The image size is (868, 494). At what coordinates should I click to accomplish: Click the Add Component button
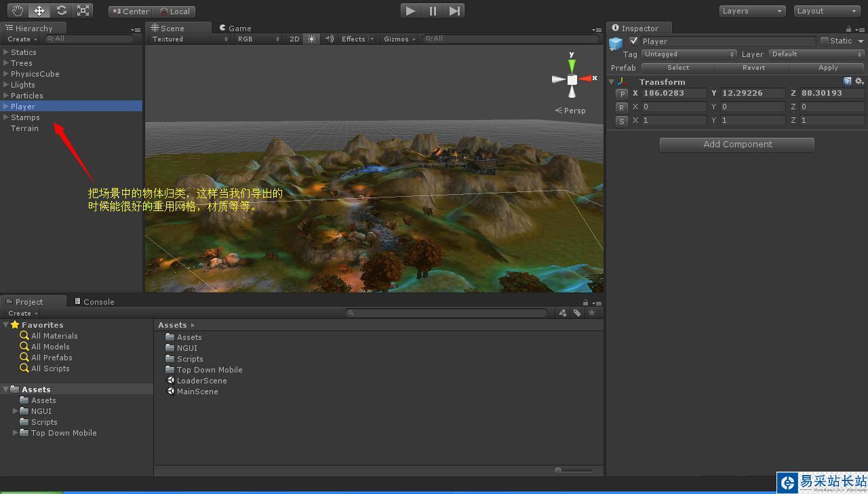[x=737, y=145]
